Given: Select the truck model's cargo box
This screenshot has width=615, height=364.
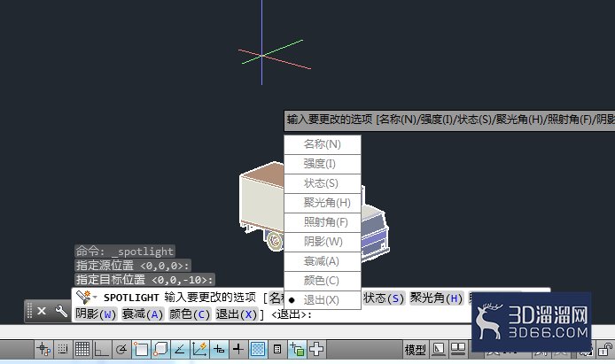Looking at the screenshot, I should [262, 196].
